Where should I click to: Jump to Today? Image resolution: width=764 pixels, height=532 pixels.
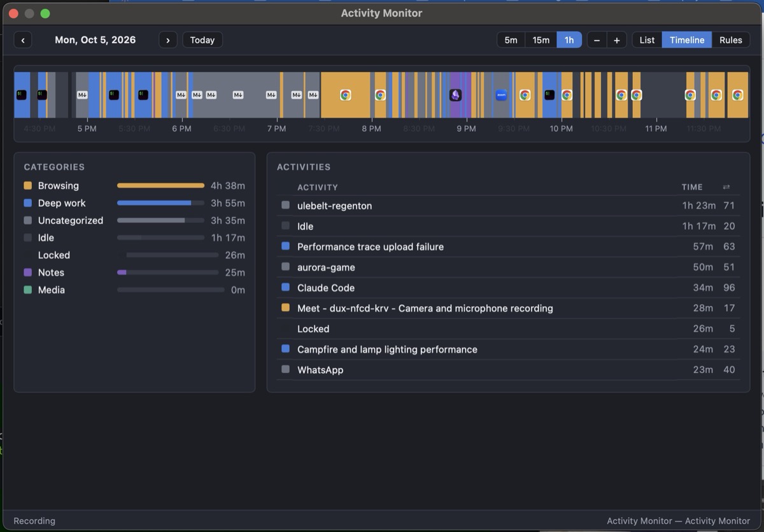202,40
